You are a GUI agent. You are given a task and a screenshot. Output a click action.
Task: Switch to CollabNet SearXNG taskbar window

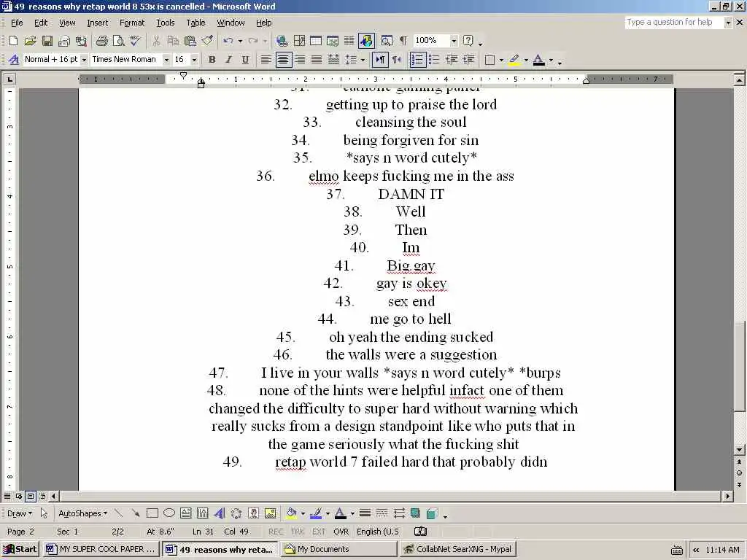tap(458, 549)
